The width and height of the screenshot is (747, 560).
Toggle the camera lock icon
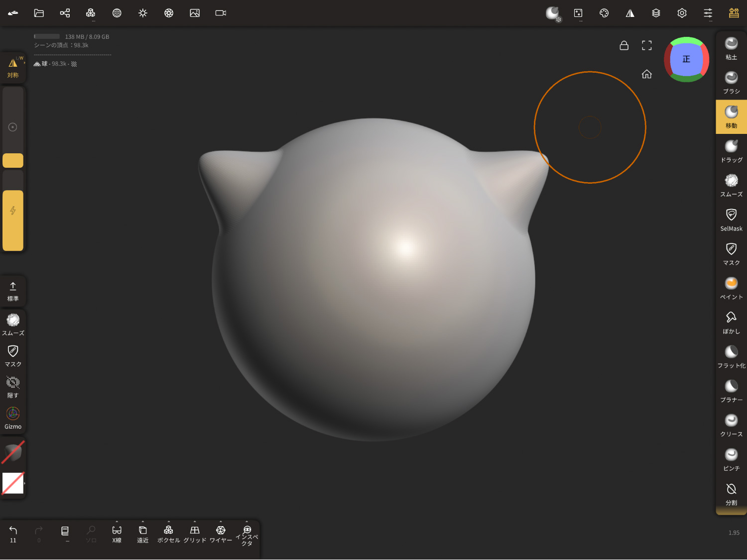tap(623, 46)
